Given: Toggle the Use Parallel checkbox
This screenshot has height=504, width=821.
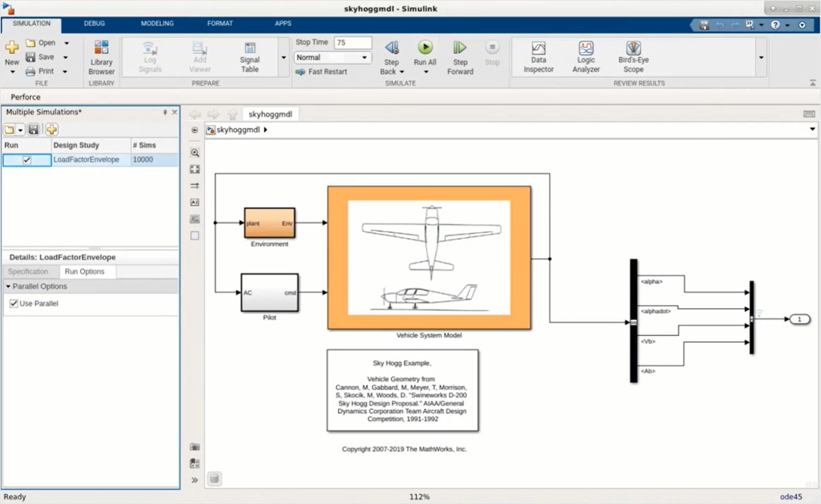Looking at the screenshot, I should point(14,303).
